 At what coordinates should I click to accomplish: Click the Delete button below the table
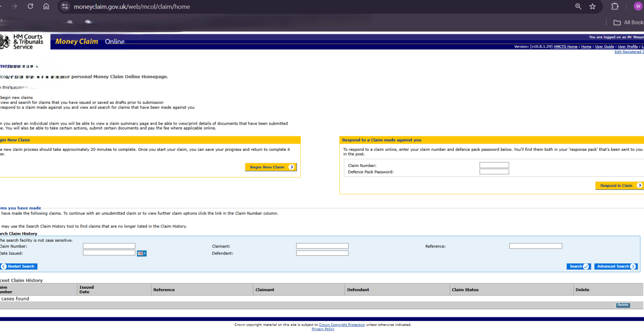pyautogui.click(x=623, y=305)
